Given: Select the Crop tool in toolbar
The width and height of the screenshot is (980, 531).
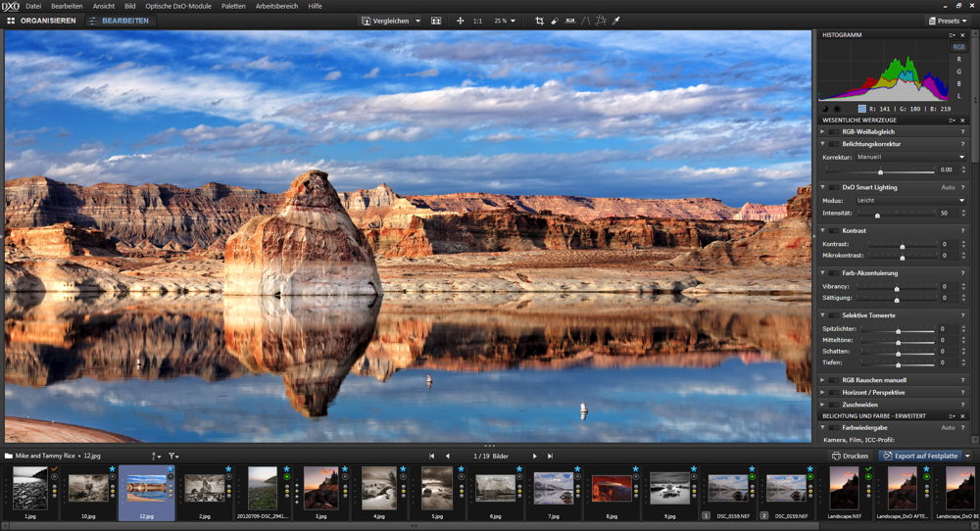Looking at the screenshot, I should 539,21.
